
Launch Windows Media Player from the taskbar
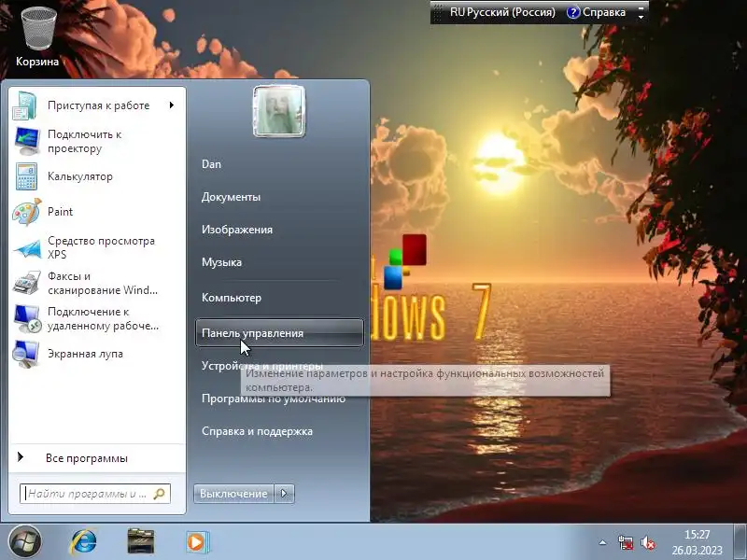point(197,542)
